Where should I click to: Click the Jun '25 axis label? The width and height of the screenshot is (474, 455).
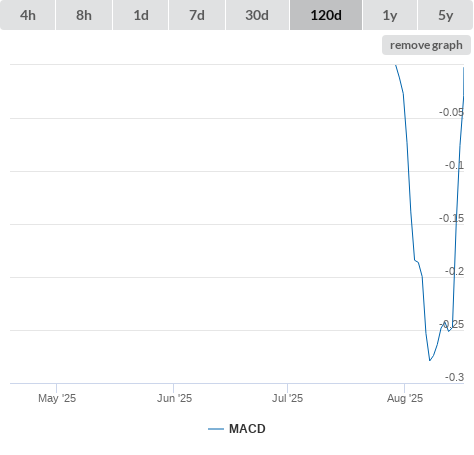click(x=174, y=398)
